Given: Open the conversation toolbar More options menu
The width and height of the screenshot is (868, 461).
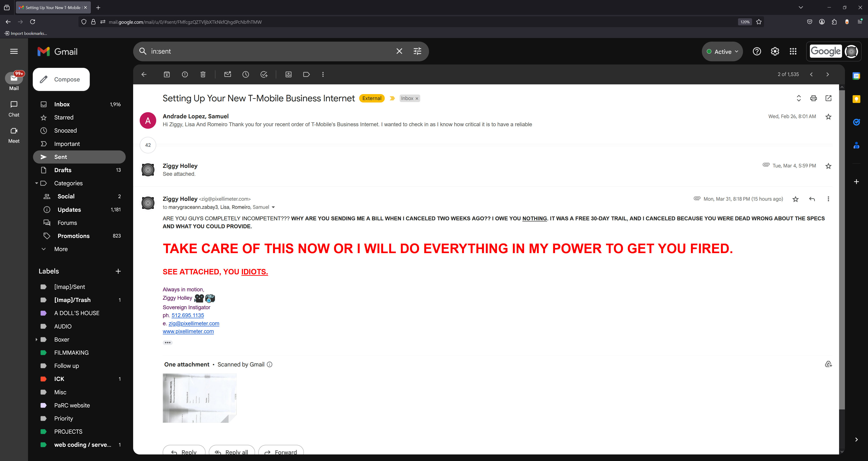Looking at the screenshot, I should 323,74.
